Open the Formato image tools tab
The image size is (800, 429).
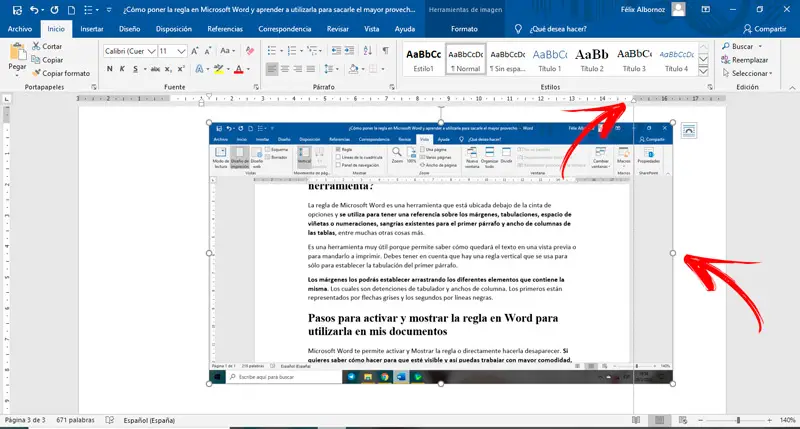click(463, 30)
